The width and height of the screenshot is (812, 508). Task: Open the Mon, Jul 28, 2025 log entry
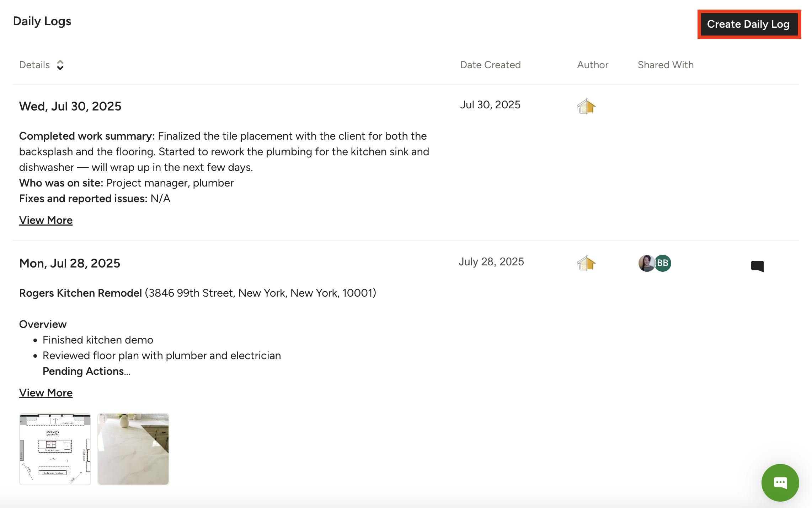point(70,263)
